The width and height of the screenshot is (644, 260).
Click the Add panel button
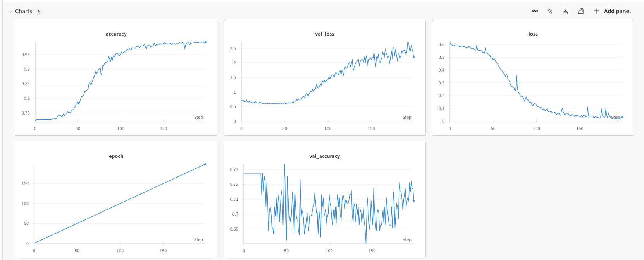[613, 11]
